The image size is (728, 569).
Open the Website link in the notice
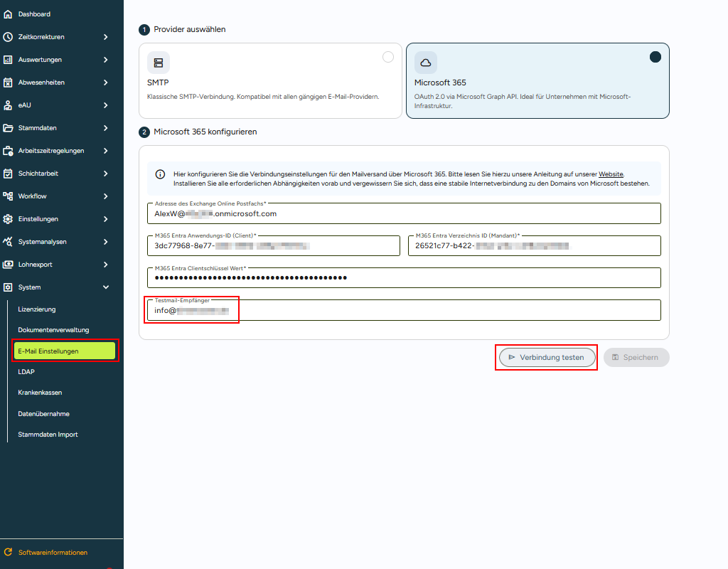(611, 174)
